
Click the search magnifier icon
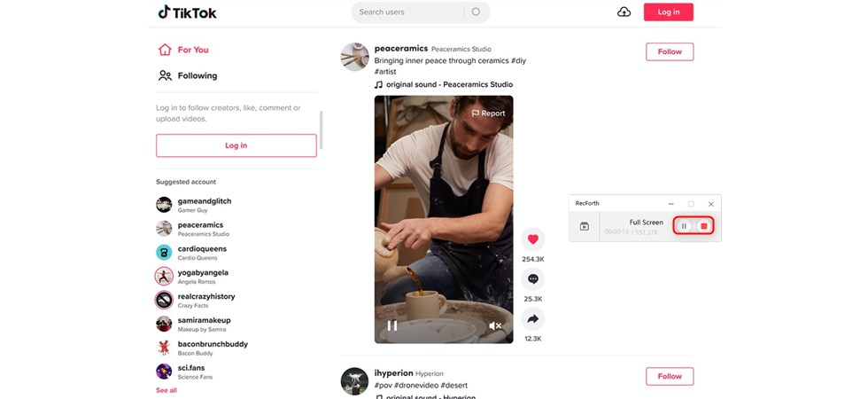pos(476,12)
